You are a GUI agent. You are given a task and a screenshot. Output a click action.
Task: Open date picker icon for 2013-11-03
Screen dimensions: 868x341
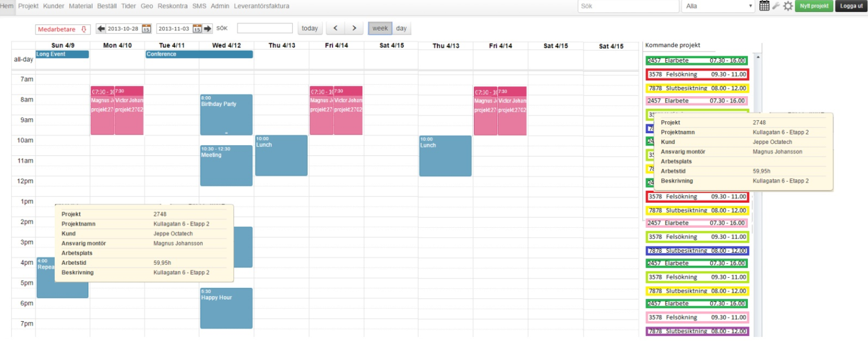pyautogui.click(x=197, y=29)
